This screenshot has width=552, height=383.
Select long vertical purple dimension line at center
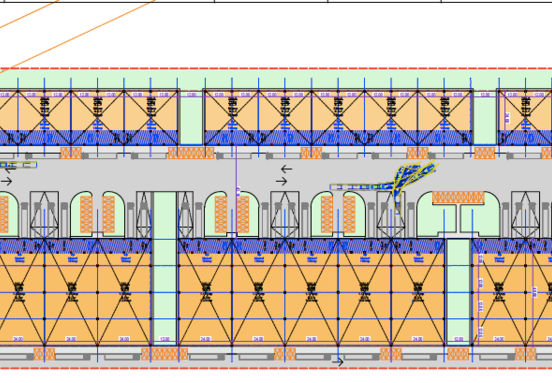[236, 191]
